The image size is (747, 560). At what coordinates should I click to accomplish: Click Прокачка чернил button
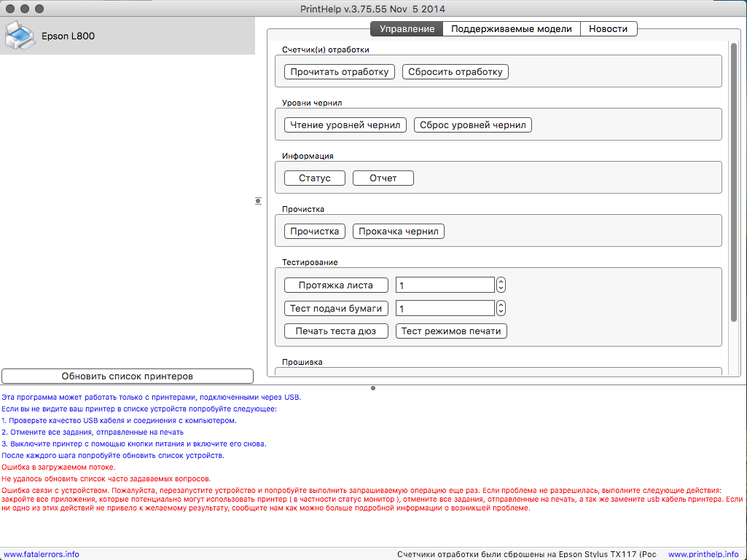(398, 232)
